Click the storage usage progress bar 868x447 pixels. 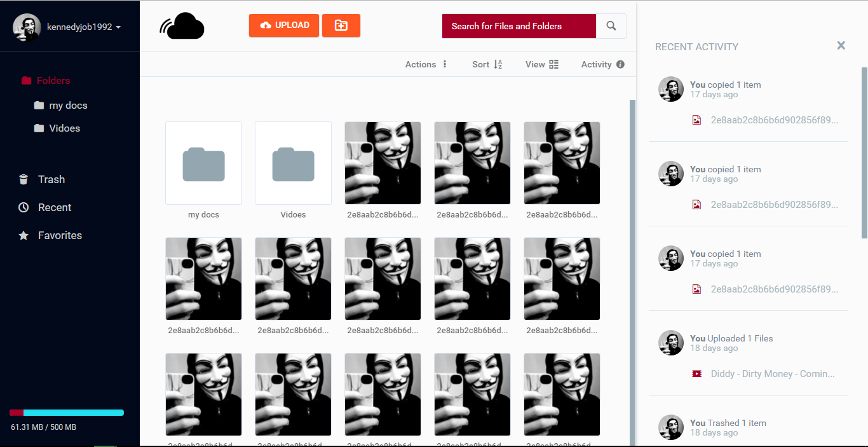point(67,413)
